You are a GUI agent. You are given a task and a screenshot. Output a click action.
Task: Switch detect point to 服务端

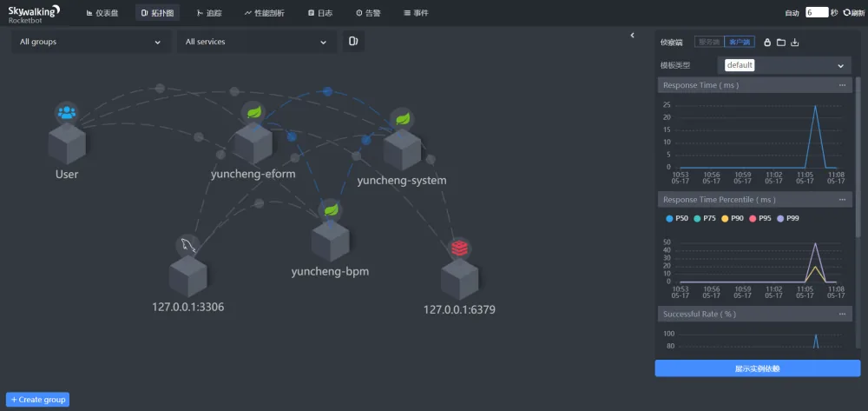click(709, 42)
